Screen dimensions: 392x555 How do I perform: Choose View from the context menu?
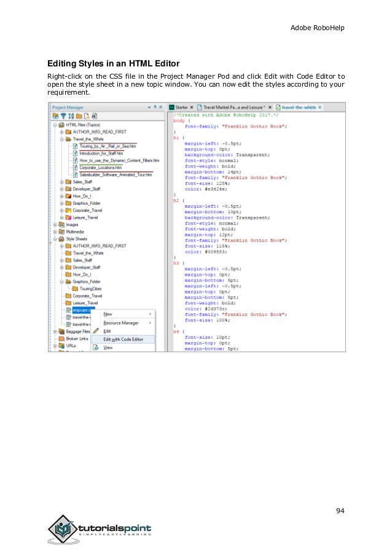pos(123,348)
